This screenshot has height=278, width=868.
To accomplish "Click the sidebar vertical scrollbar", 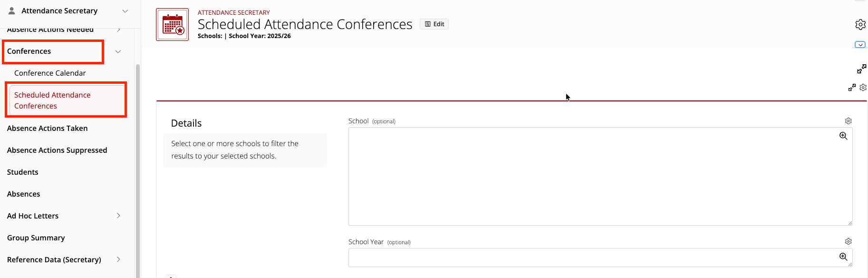I will pyautogui.click(x=138, y=170).
